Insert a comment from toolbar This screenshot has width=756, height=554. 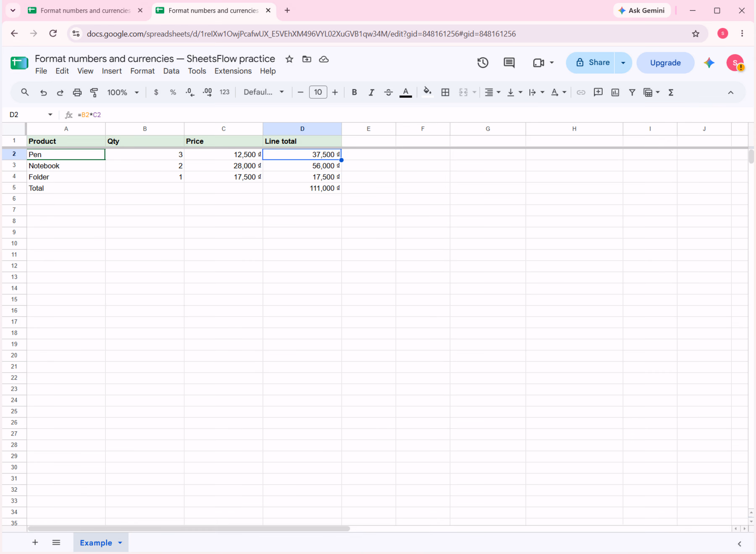tap(598, 92)
